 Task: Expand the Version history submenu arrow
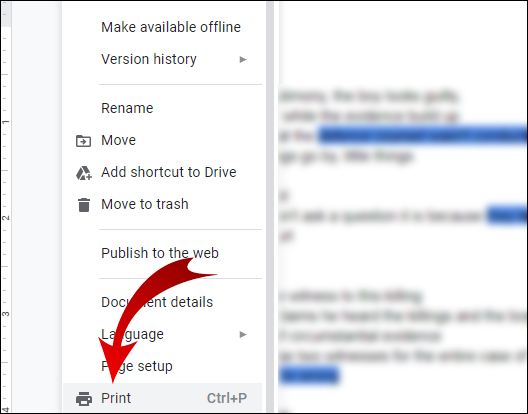tap(243, 60)
